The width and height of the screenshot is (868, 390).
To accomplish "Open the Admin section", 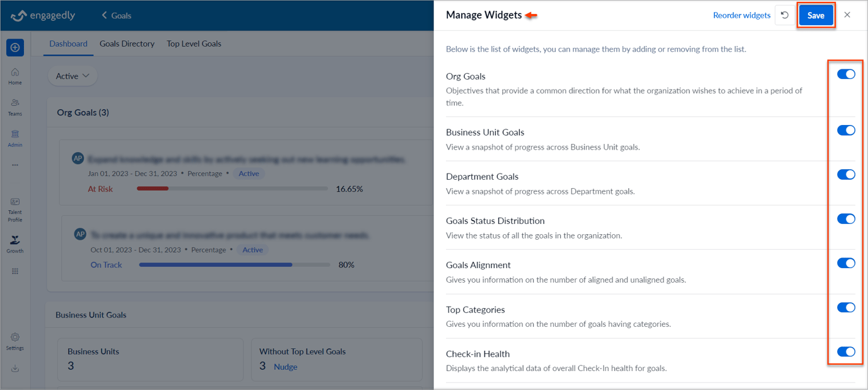I will 15,138.
